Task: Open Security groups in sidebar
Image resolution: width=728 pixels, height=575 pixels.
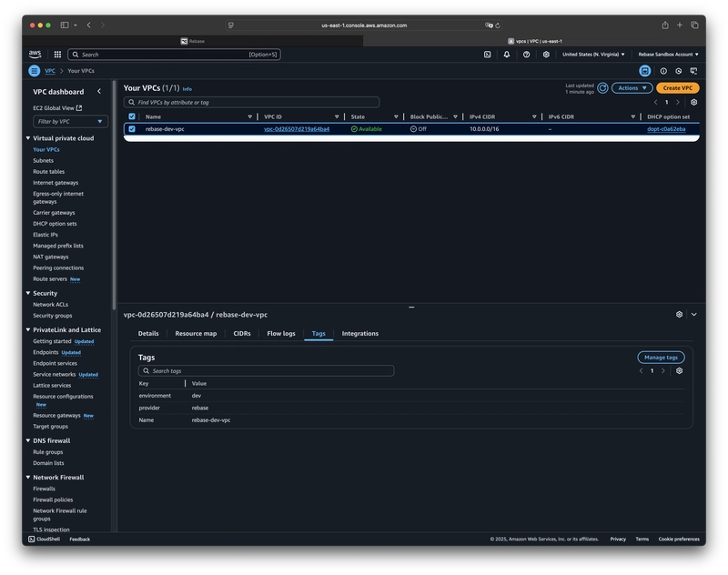Action: [x=53, y=316]
